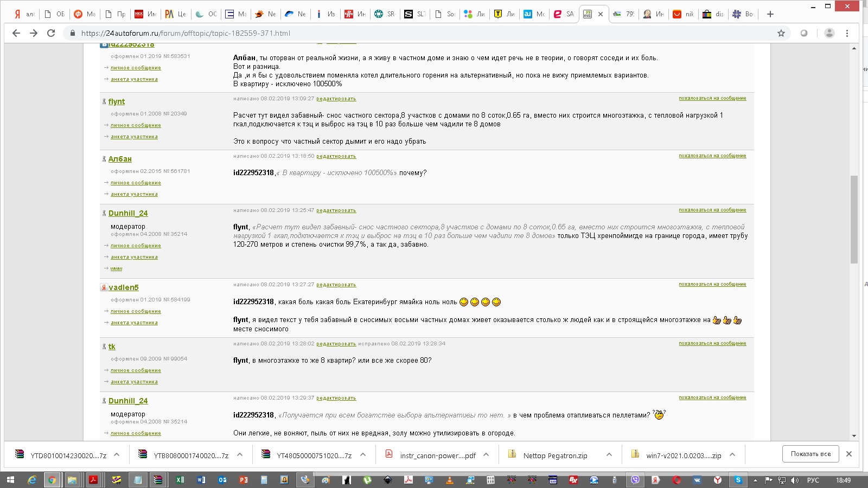Viewport: 868px width, 488px height.
Task: Go forward to the next page
Action: click(x=34, y=33)
